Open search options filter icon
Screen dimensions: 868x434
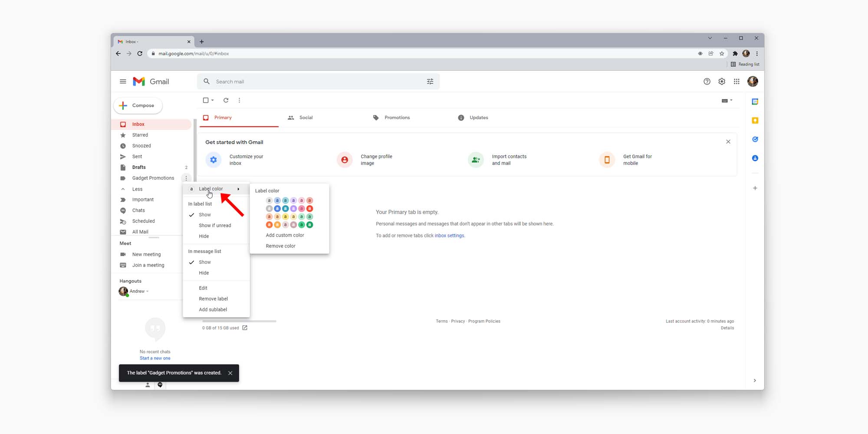[x=430, y=82]
